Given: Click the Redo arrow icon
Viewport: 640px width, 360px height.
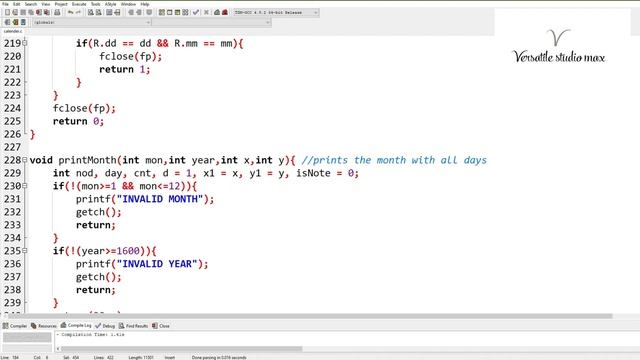Looking at the screenshot, I should (78, 12).
